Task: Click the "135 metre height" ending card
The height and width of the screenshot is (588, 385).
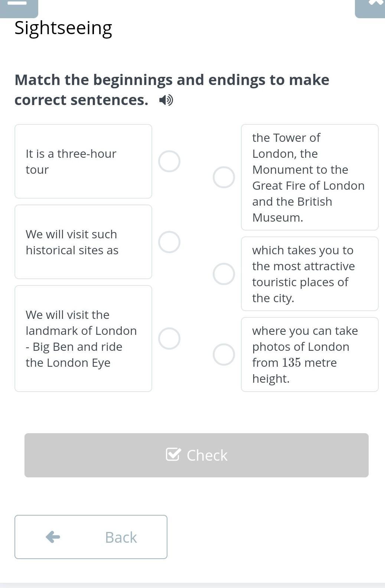Action: (310, 355)
